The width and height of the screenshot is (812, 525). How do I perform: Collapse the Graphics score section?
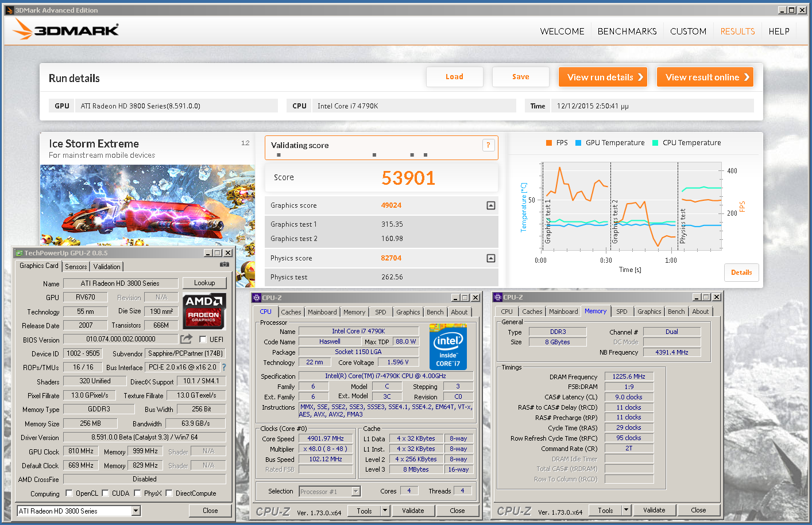click(x=491, y=205)
